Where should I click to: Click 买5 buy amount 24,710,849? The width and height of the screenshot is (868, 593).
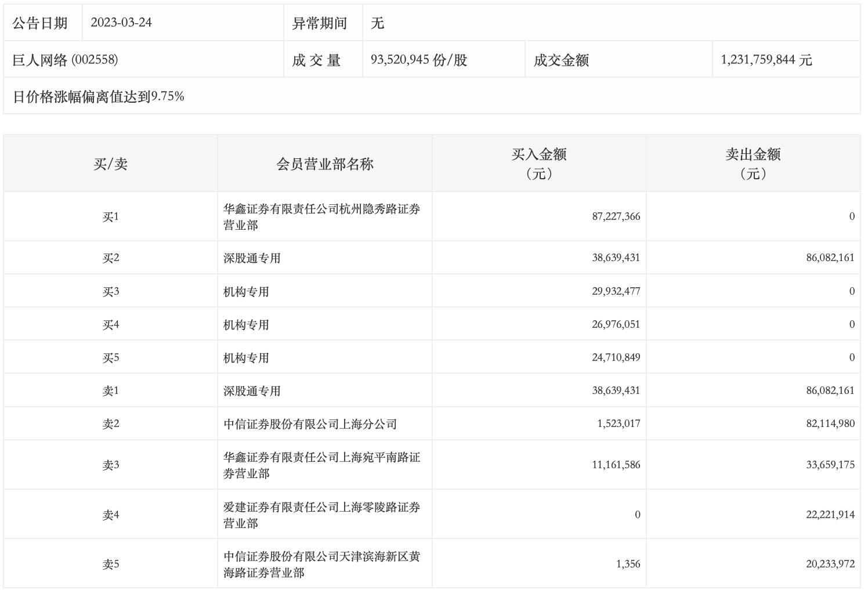616,357
